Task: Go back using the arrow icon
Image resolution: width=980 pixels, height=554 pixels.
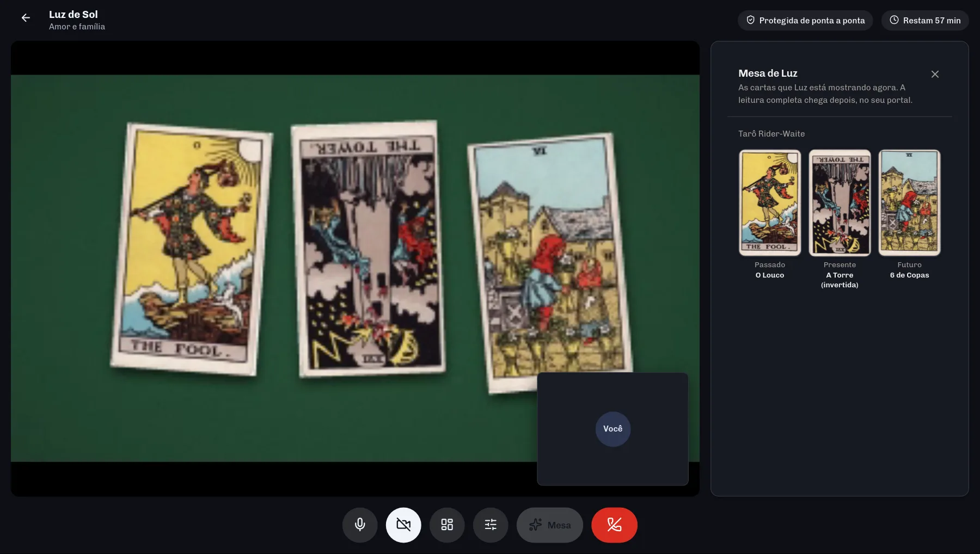Action: 26,18
